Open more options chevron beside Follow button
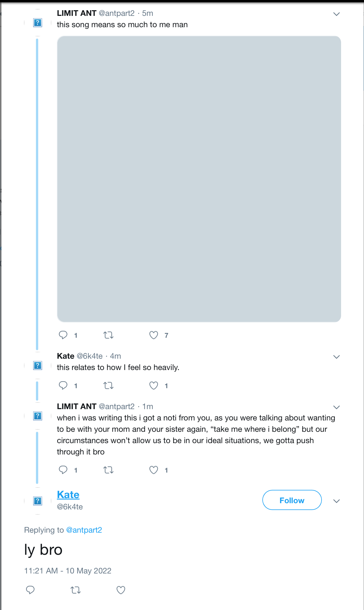364x610 pixels. click(336, 501)
